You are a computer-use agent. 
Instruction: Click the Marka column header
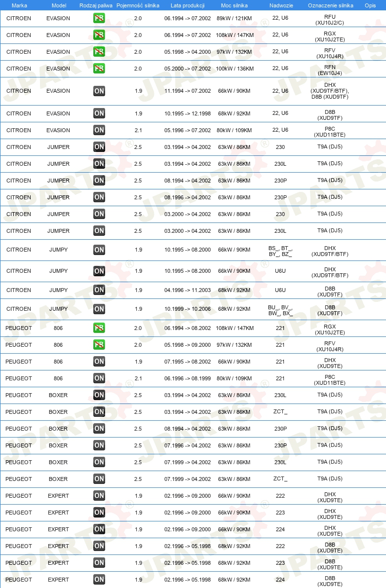point(19,5)
